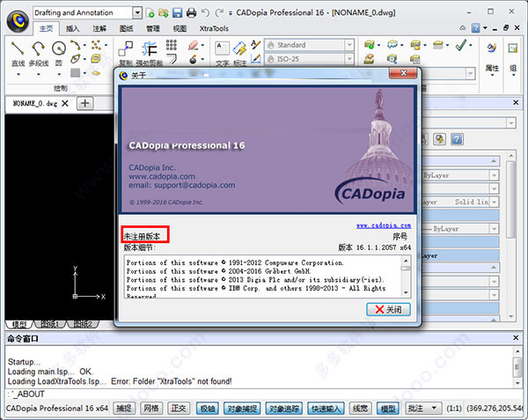The width and height of the screenshot is (528, 420).
Task: Pick the Arc tool in the draw panel
Action: pos(75,44)
